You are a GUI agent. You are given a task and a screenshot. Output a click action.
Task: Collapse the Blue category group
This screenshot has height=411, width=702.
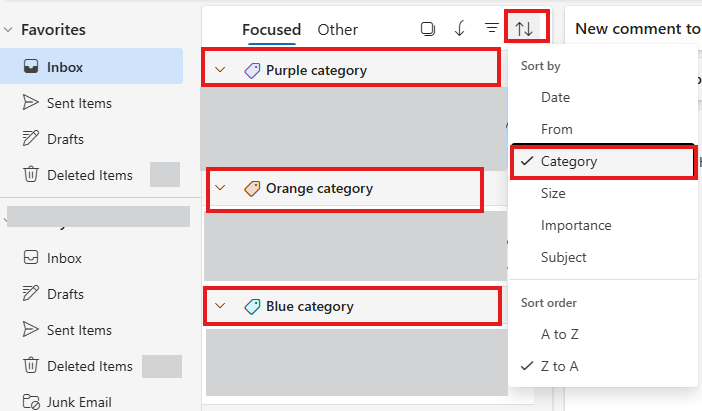click(220, 306)
